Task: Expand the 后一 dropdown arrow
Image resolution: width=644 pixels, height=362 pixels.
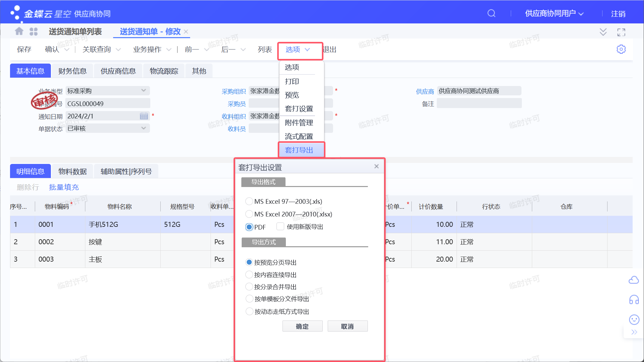Action: click(x=243, y=50)
